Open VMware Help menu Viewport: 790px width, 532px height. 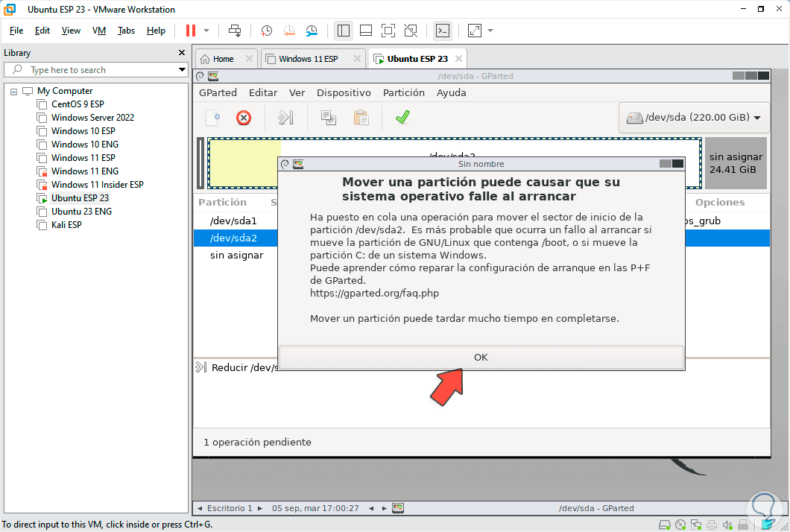click(x=156, y=31)
